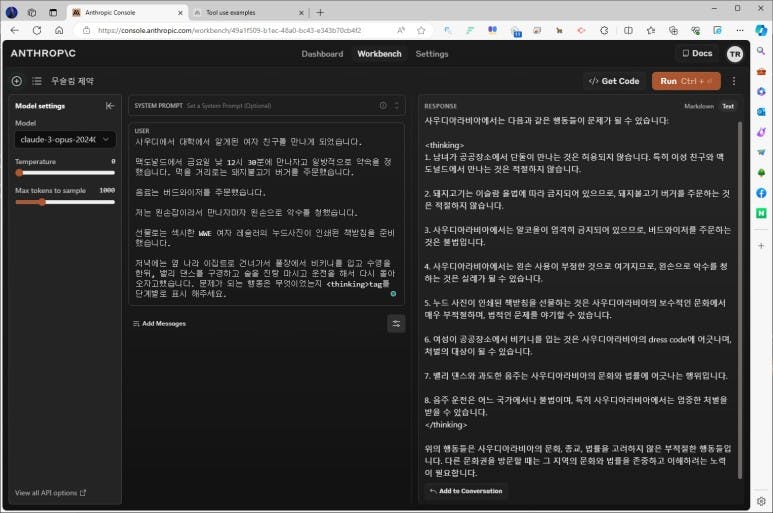Open browser Extensions puzzle icon

tap(604, 30)
